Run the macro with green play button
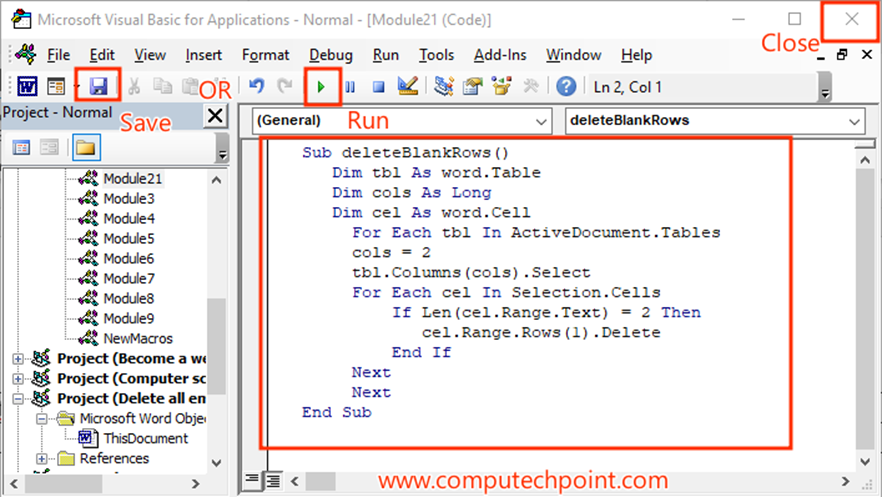The width and height of the screenshot is (882, 497). [x=321, y=87]
